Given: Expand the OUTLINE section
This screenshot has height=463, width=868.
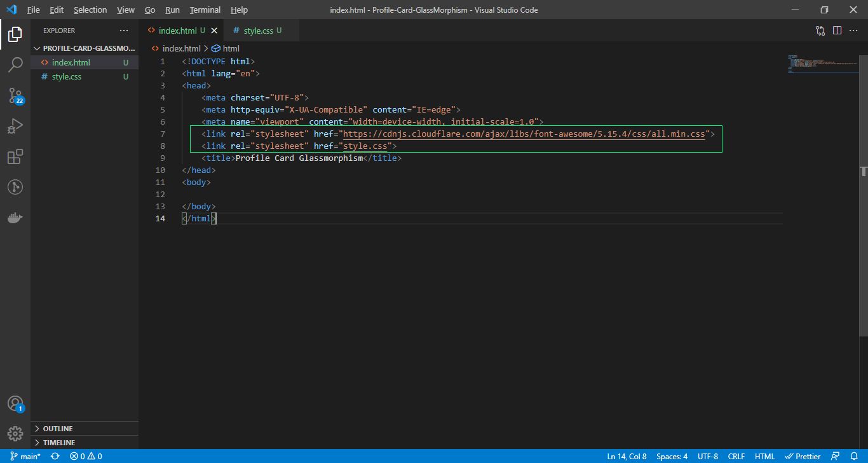Looking at the screenshot, I should (85, 429).
